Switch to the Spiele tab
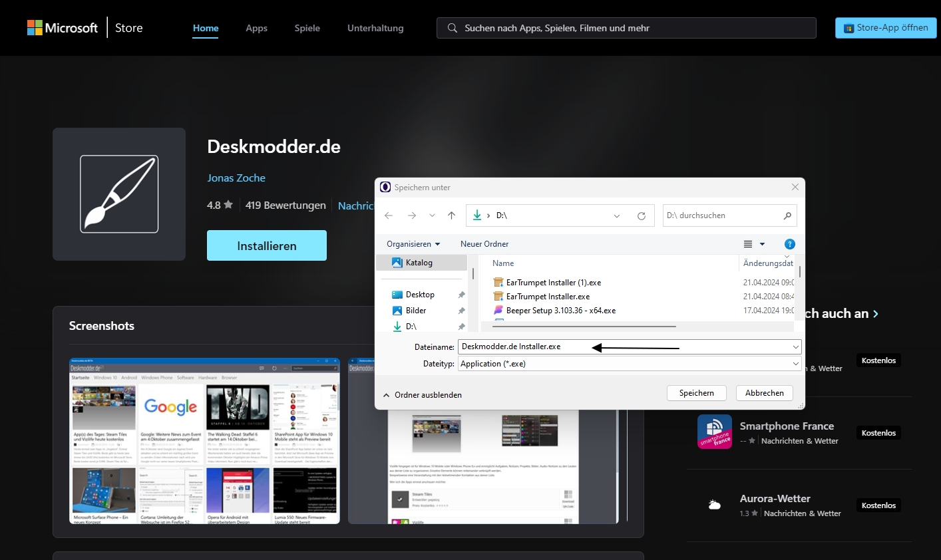 coord(307,28)
